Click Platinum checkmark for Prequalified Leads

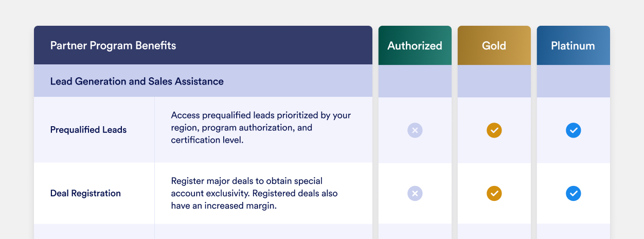574,130
